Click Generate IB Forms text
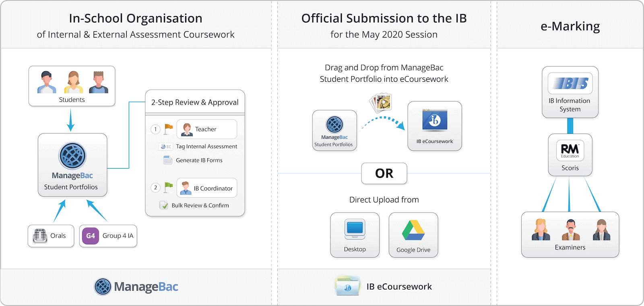The image size is (644, 306). [199, 160]
